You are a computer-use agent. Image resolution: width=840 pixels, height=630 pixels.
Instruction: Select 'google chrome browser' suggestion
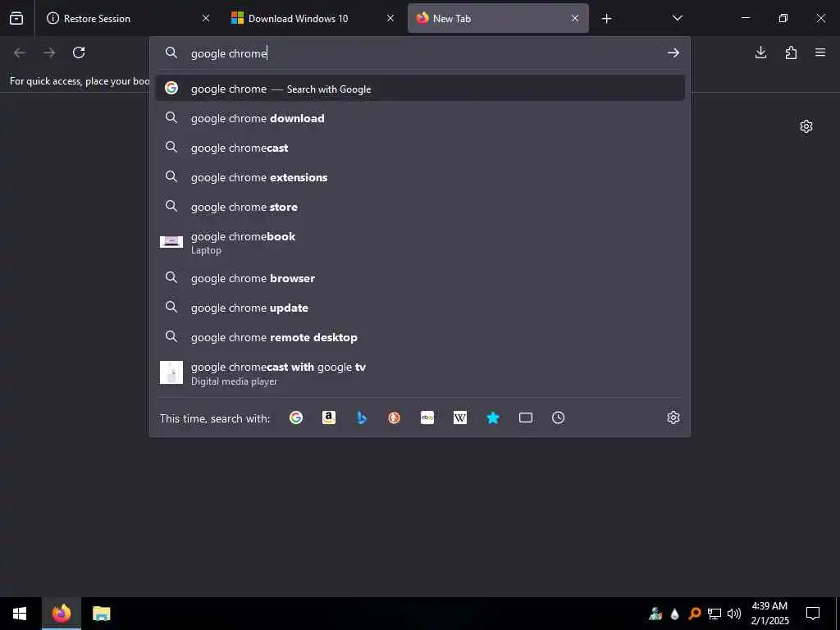click(420, 278)
